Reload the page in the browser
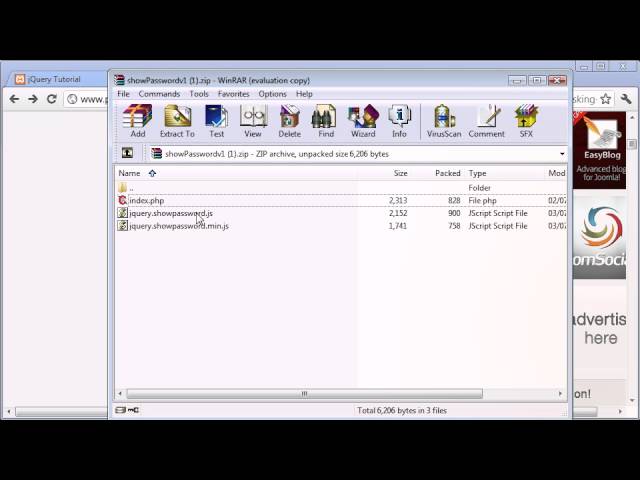 point(51,99)
